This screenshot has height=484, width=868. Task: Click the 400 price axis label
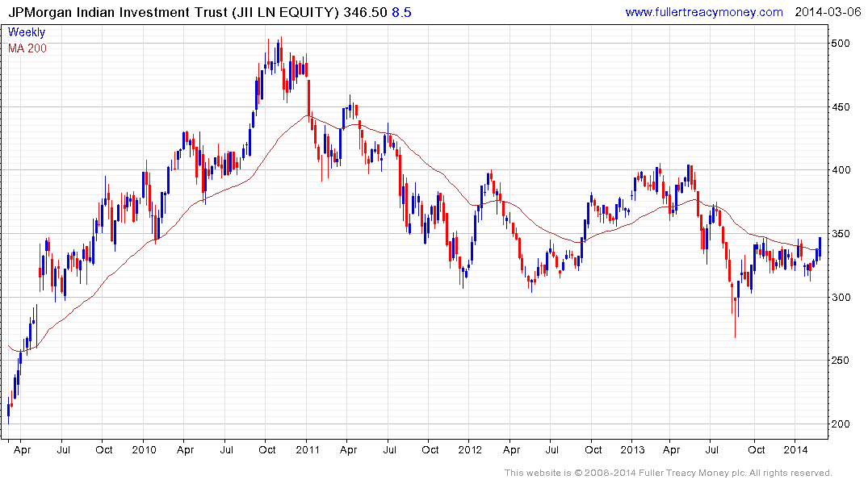841,170
